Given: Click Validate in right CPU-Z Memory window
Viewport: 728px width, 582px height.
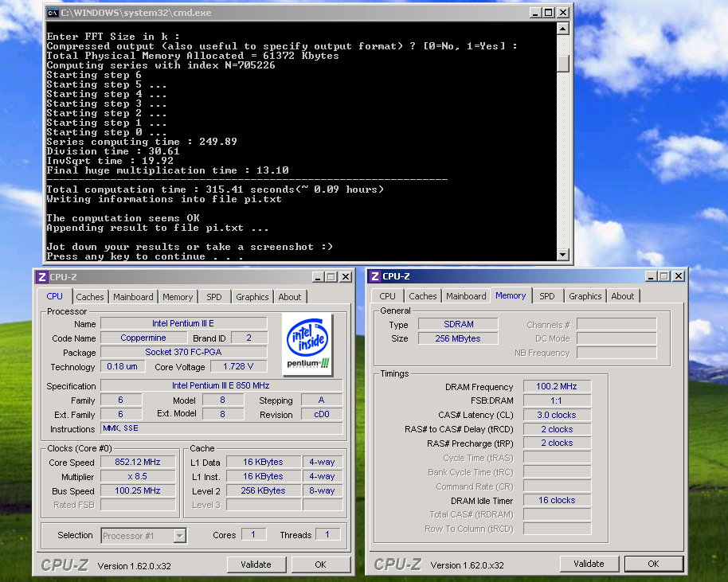Looking at the screenshot, I should (x=589, y=564).
